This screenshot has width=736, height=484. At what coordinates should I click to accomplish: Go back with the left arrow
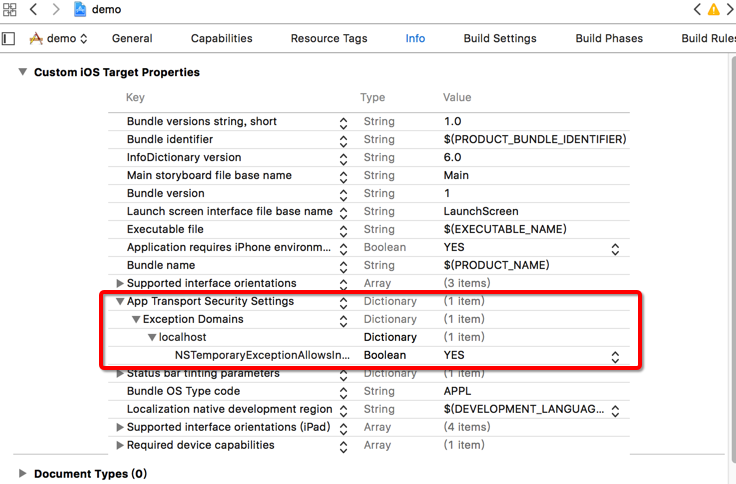coord(33,10)
